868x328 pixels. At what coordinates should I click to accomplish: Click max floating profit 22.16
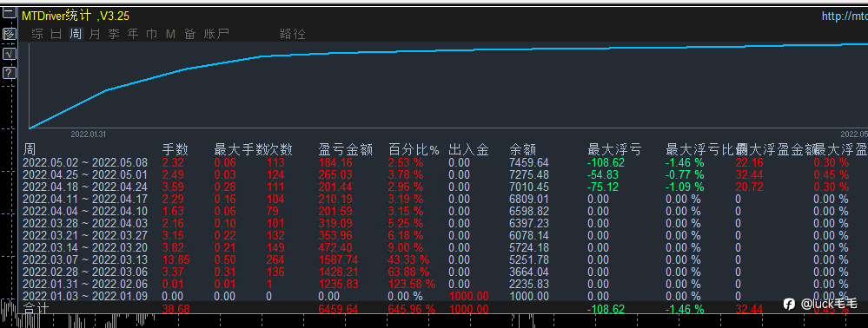[750, 162]
